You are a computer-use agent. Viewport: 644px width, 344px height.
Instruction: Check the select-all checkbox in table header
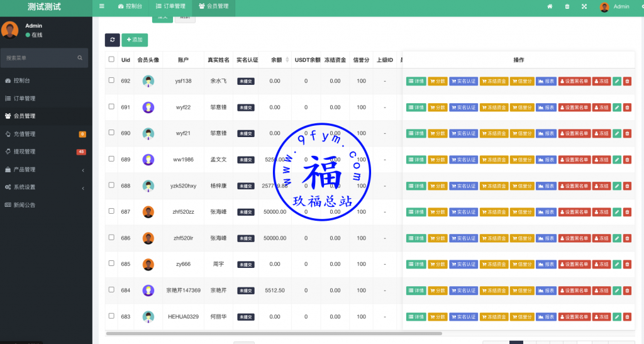111,60
